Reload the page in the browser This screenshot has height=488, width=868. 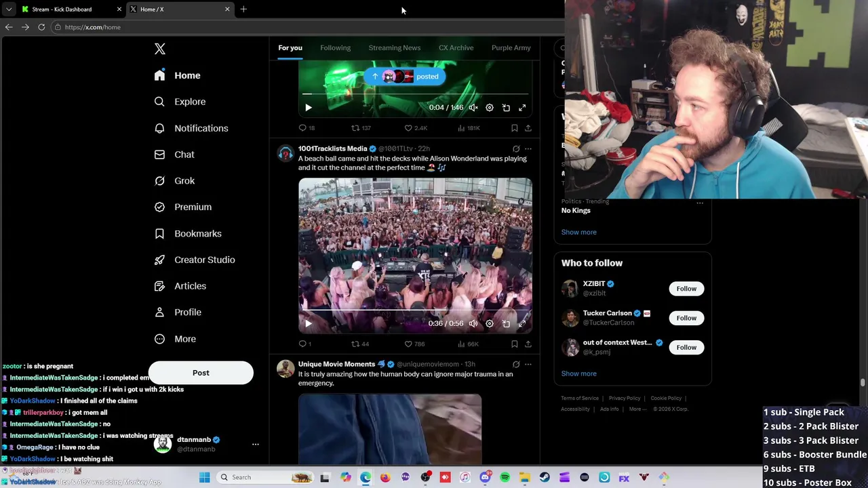coord(41,27)
